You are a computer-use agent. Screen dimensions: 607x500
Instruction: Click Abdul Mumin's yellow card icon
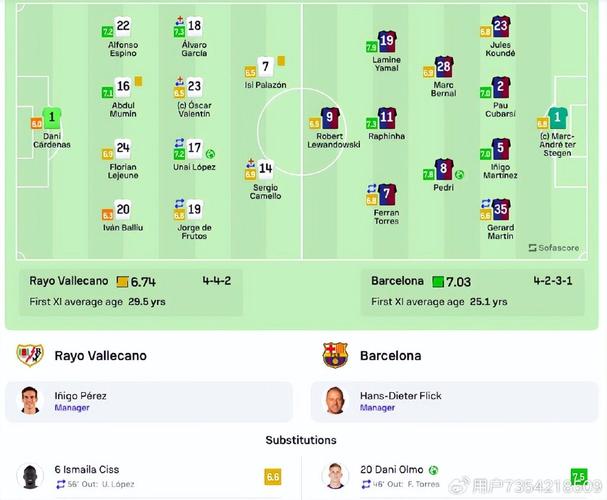point(138,81)
